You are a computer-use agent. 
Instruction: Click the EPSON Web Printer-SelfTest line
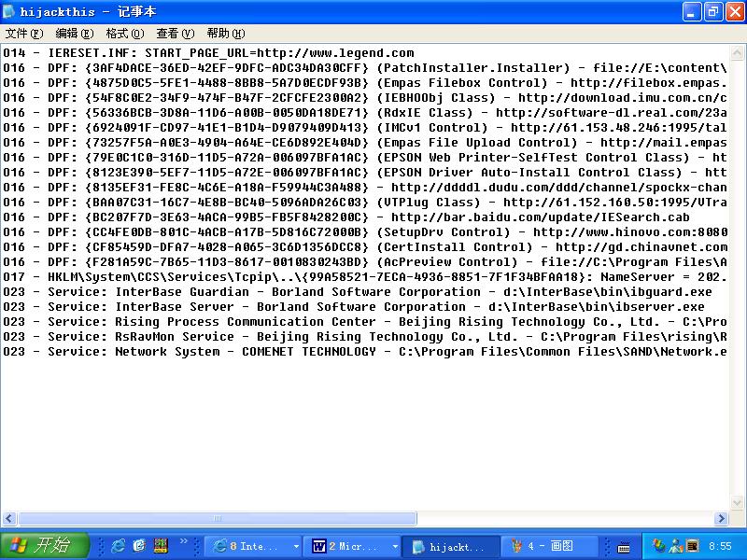(x=365, y=157)
